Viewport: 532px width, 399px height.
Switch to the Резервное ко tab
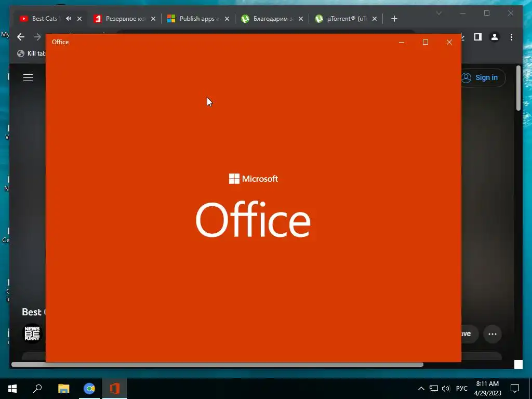click(125, 19)
